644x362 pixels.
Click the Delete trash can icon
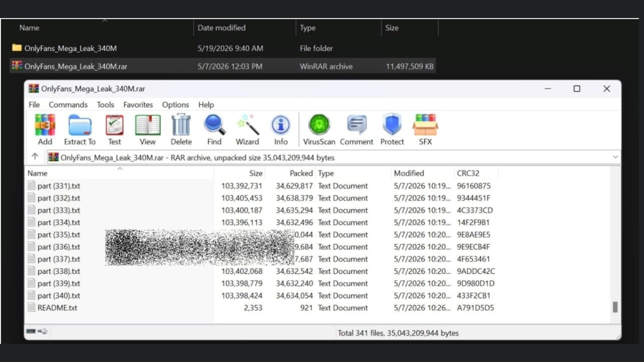coord(181,125)
